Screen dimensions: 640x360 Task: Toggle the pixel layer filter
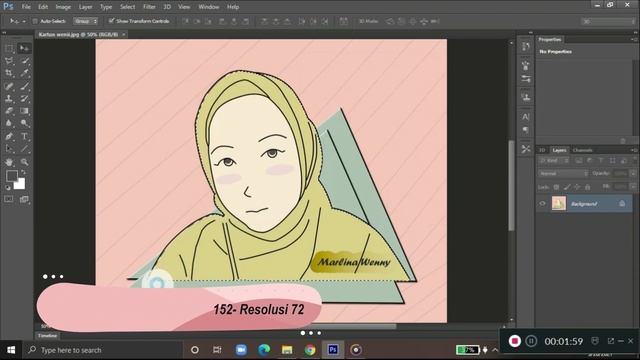point(579,161)
